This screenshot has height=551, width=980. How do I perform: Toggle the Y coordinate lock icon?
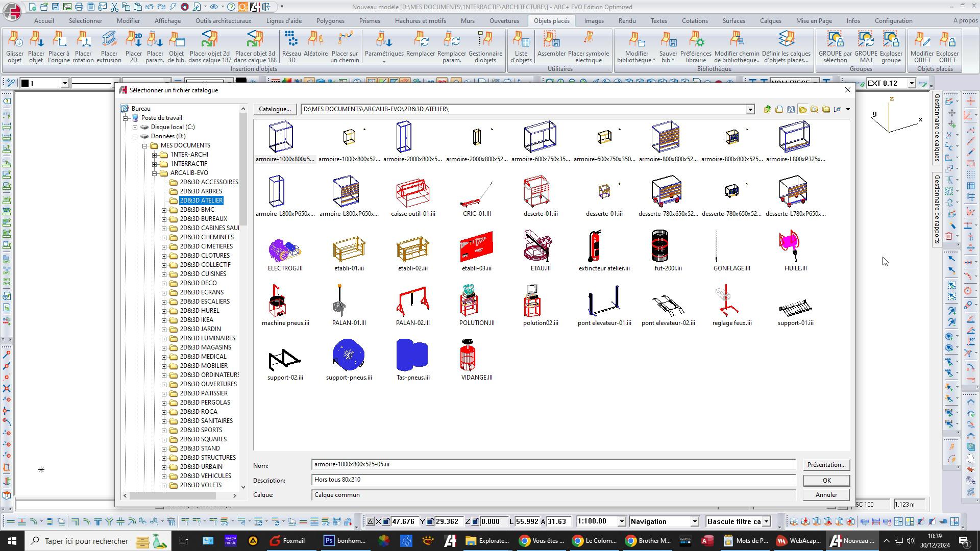point(430,521)
